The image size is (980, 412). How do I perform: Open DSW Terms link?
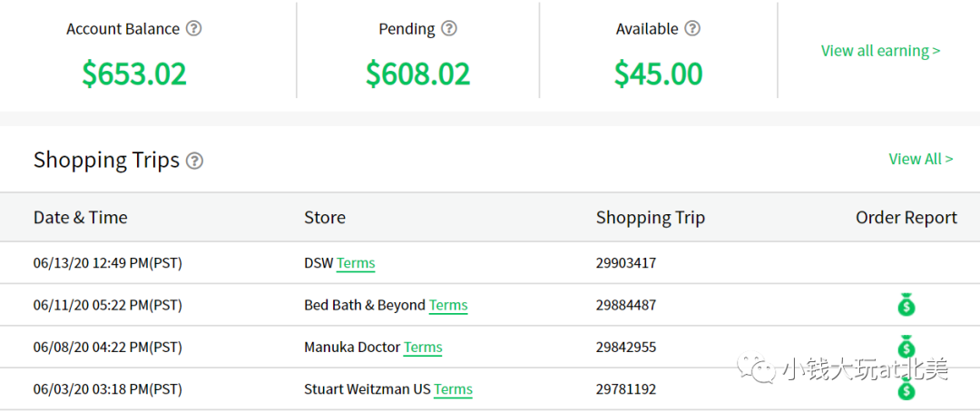(356, 263)
